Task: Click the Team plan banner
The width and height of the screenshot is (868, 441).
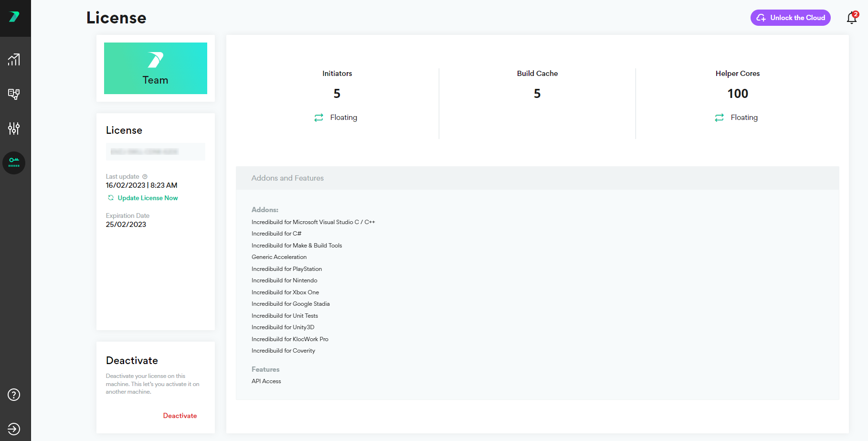Action: pyautogui.click(x=156, y=68)
